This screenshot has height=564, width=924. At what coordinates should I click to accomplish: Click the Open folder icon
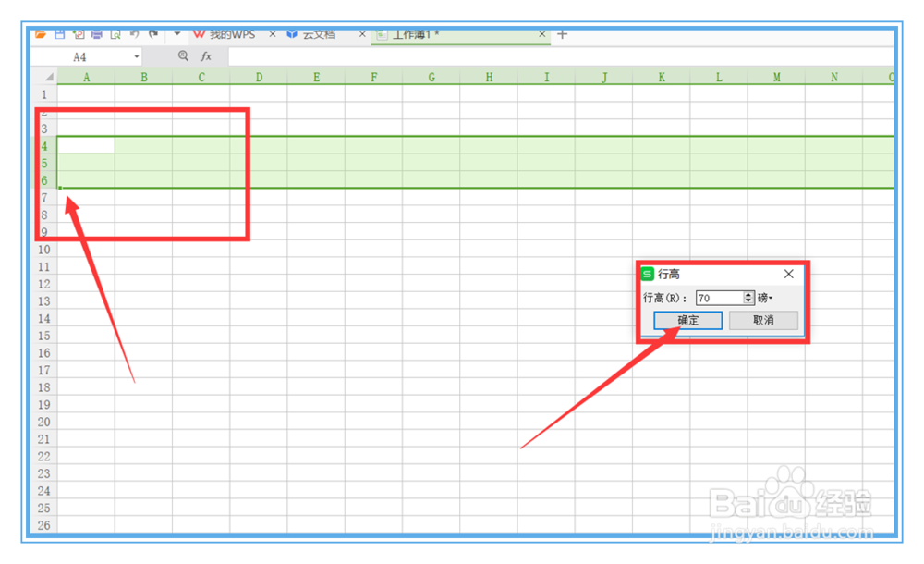[x=40, y=34]
